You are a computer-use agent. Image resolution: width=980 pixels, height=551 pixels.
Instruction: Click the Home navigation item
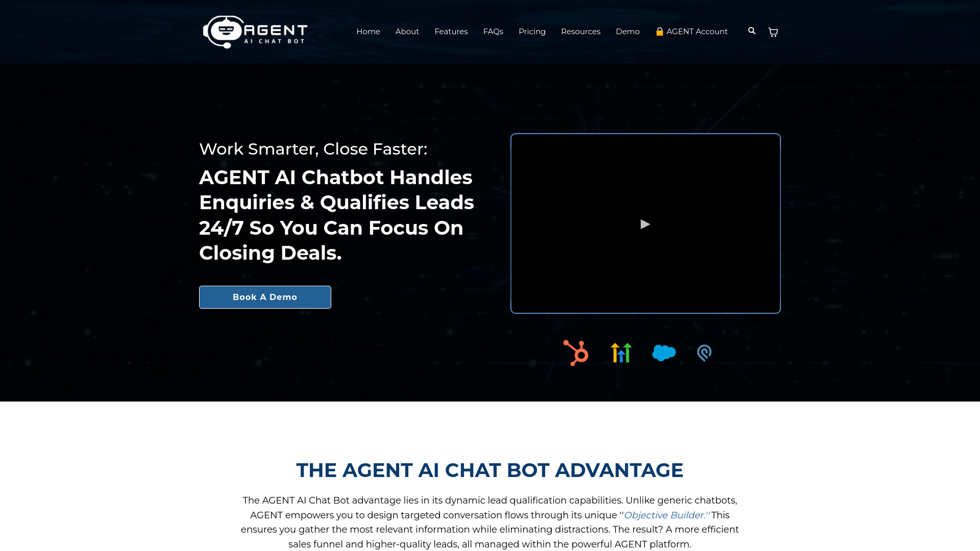368,32
